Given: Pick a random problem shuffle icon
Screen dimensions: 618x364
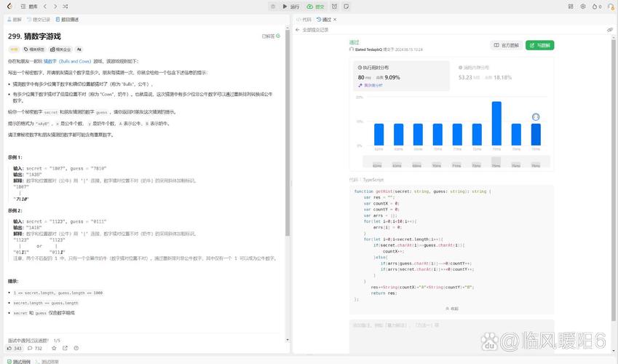Looking at the screenshot, I should [x=66, y=7].
